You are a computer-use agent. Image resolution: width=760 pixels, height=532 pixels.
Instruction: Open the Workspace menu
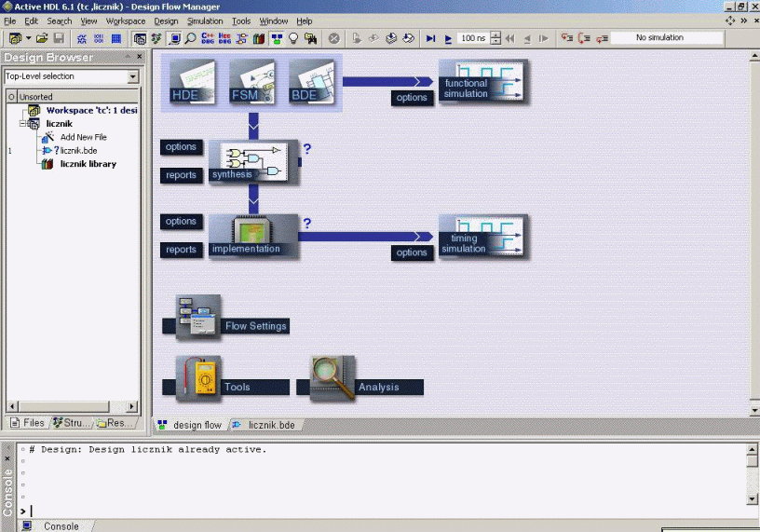click(126, 21)
